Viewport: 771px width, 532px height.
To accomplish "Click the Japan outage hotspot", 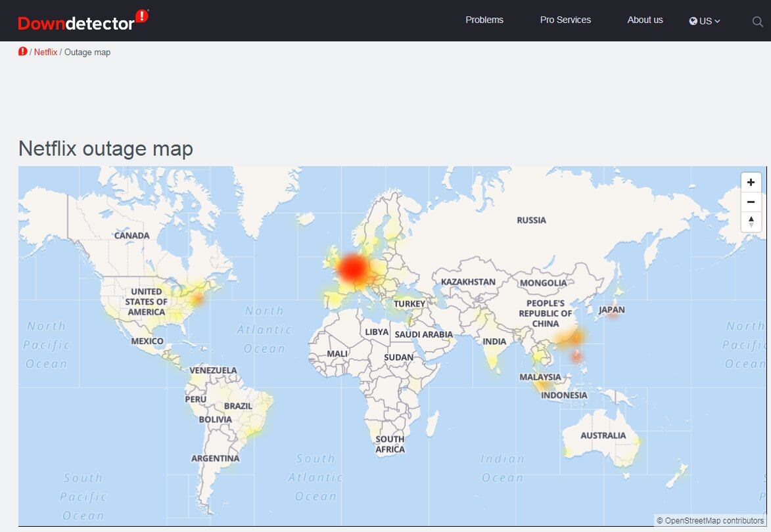I will 613,315.
